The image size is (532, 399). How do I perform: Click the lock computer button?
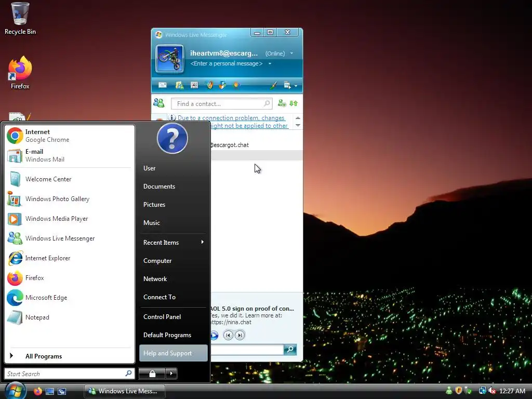(x=152, y=374)
